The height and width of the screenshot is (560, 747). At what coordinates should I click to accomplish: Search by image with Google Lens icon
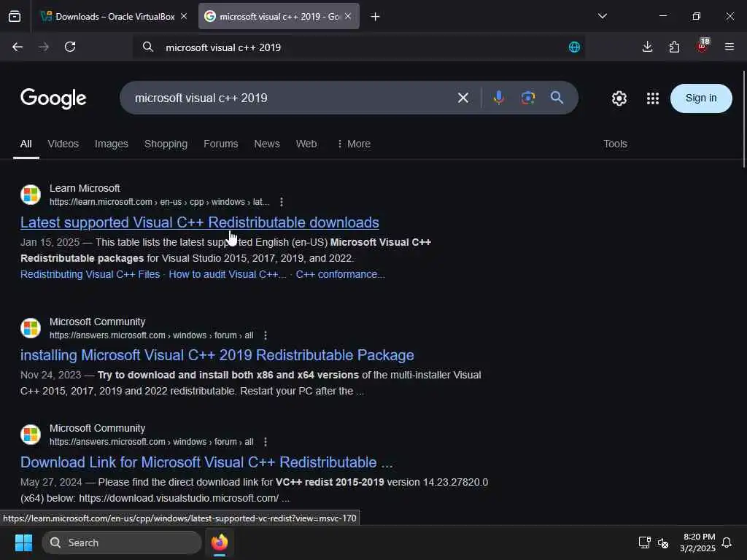point(528,98)
